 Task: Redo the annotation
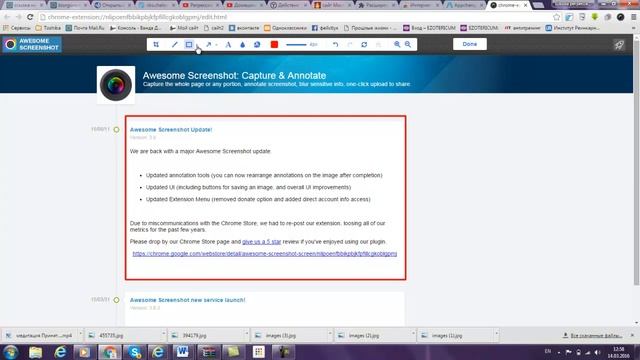(350, 44)
